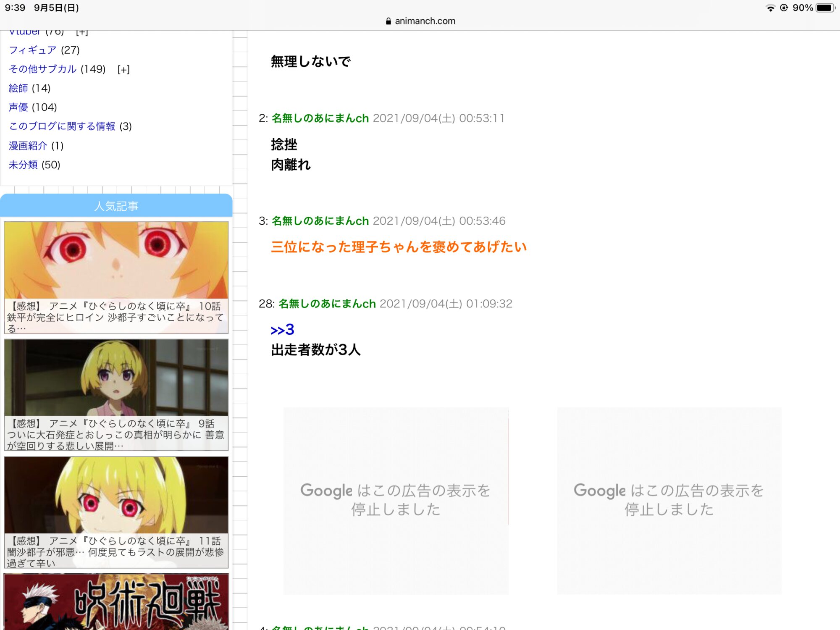Follow the >>3 reply anchor link

(x=282, y=330)
